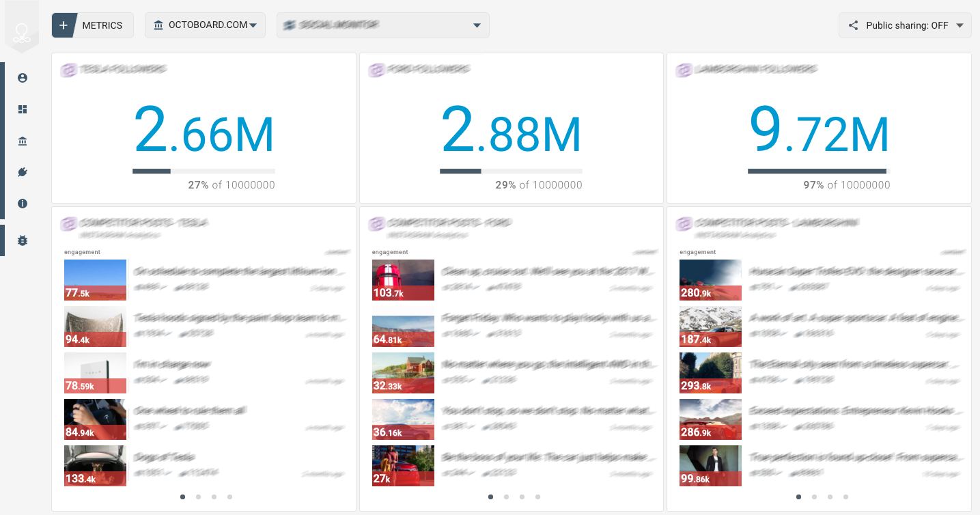The height and width of the screenshot is (515, 980).
Task: Open the Octoboard logo at sidebar top
Action: [x=22, y=32]
